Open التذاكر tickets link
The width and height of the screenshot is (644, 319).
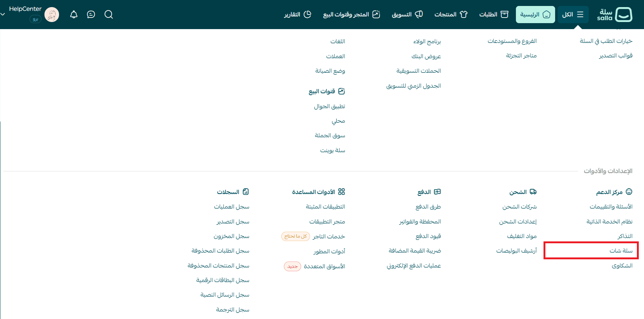click(x=625, y=236)
